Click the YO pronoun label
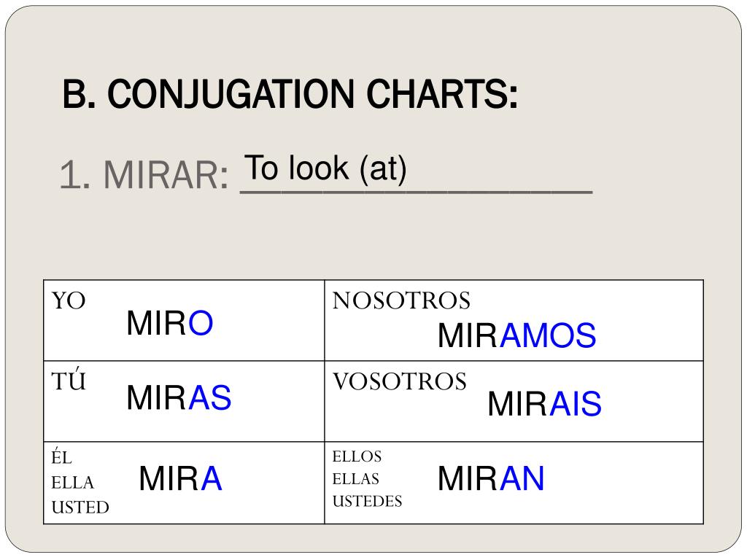Image resolution: width=747 pixels, height=560 pixels. click(x=69, y=301)
